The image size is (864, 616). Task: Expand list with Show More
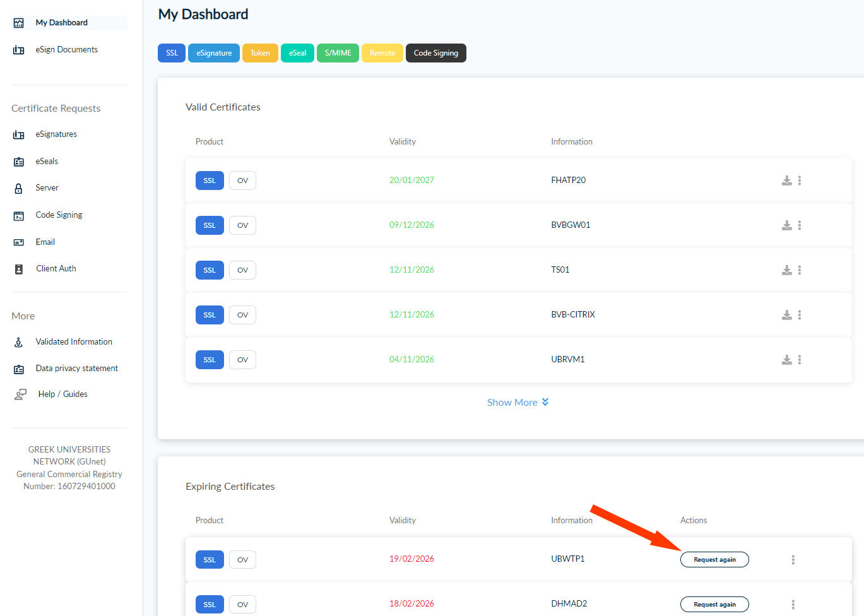(518, 403)
